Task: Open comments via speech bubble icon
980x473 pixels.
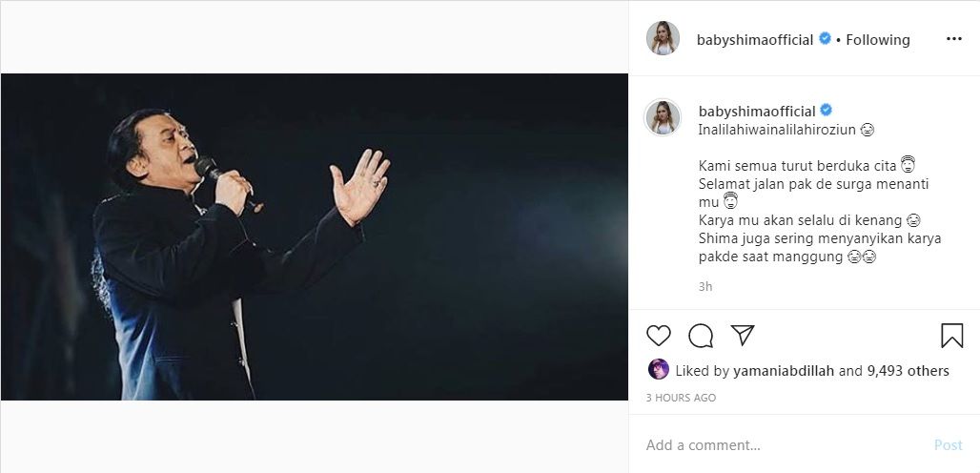Action: 701,336
